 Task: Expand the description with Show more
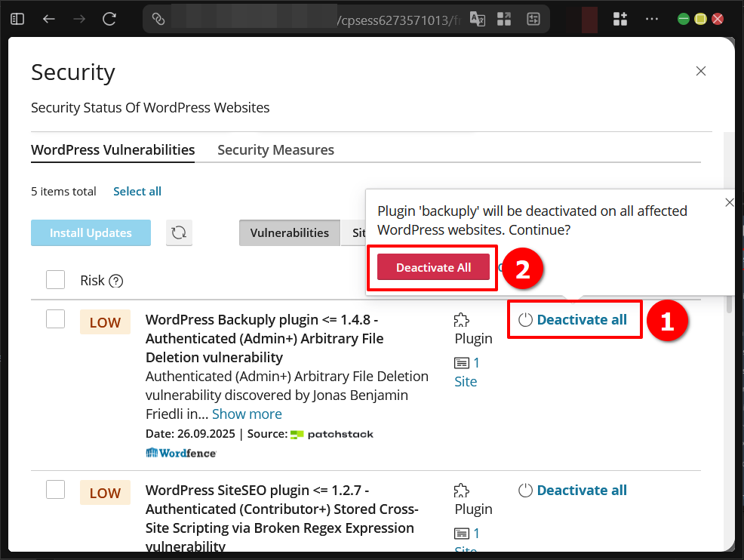tap(247, 414)
